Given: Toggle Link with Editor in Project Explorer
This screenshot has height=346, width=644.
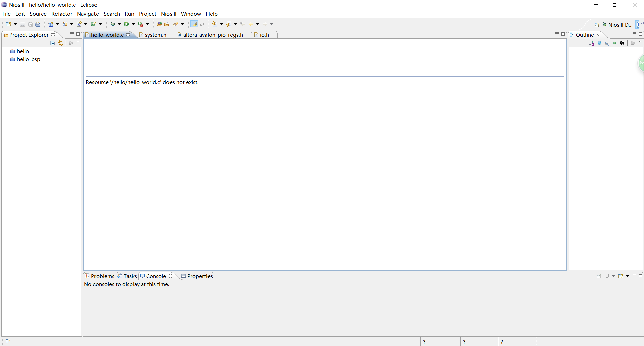Looking at the screenshot, I should click(60, 43).
